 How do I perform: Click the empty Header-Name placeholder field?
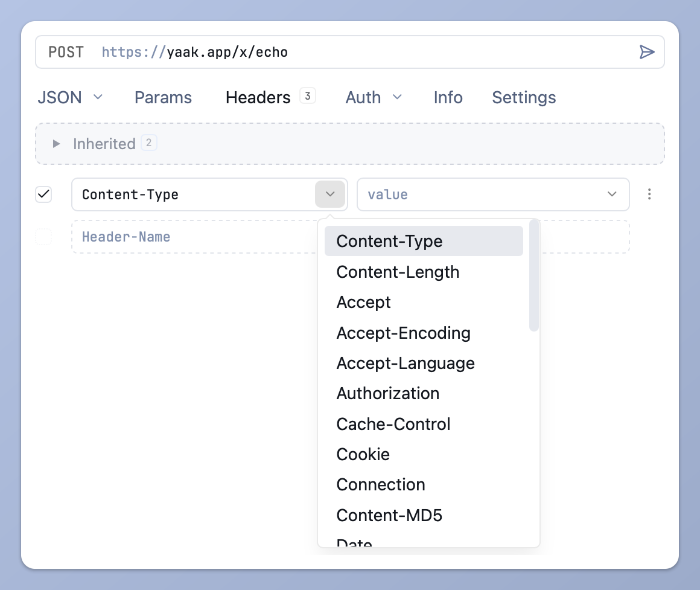[x=194, y=237]
